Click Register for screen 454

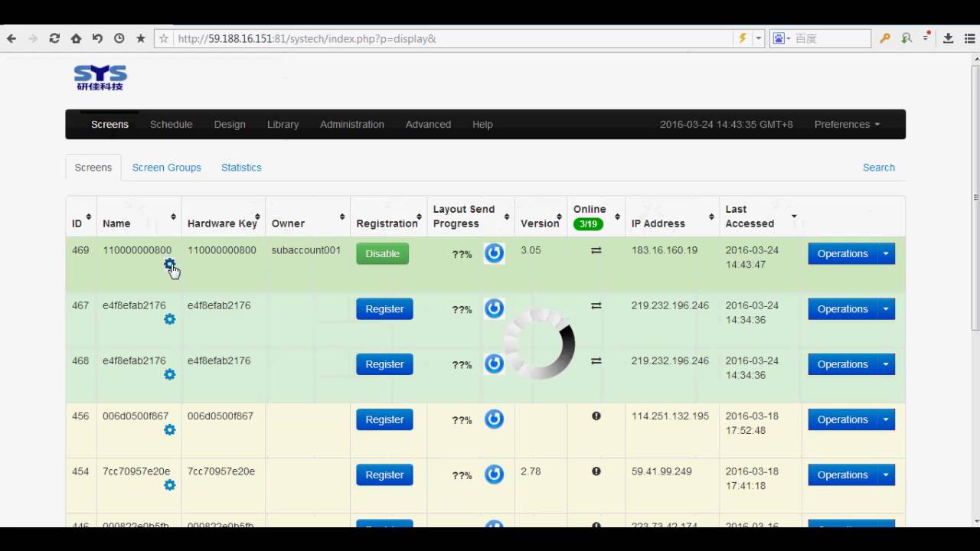tap(384, 474)
